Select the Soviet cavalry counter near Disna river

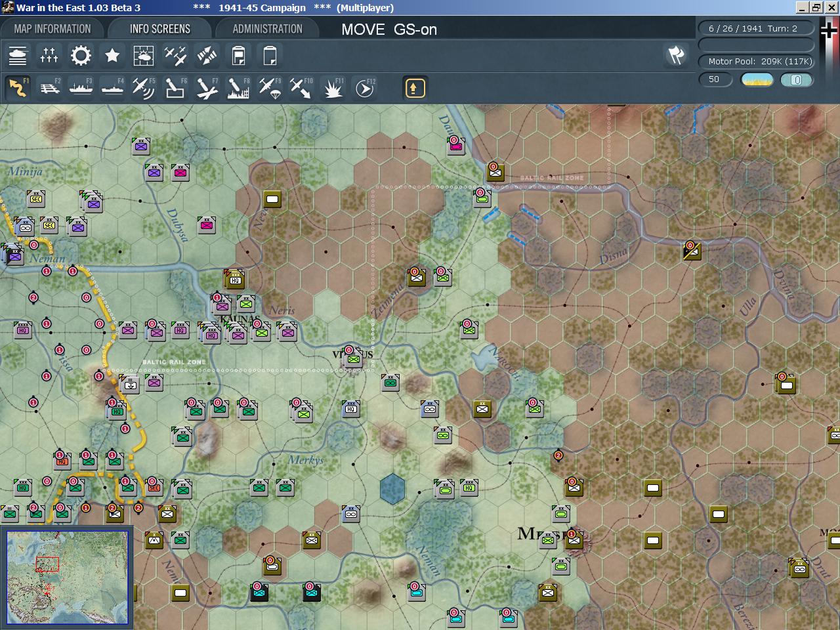coord(692,250)
